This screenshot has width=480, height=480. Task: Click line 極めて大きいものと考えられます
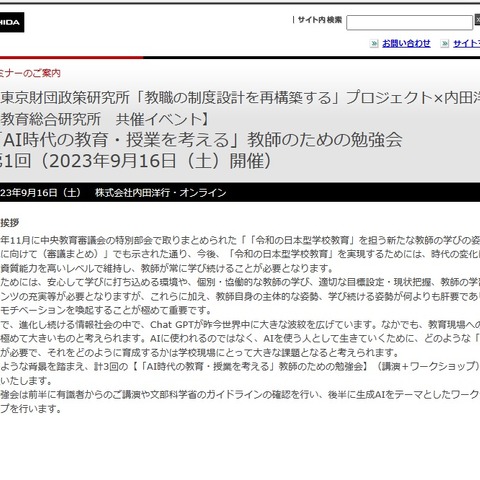(x=240, y=338)
